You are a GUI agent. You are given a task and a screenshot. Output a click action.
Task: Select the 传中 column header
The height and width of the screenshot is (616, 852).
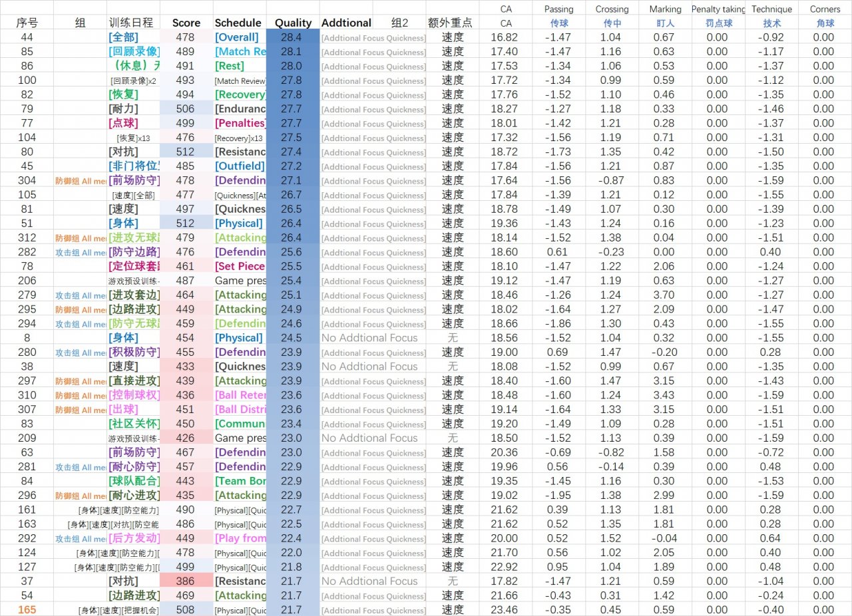click(x=612, y=23)
